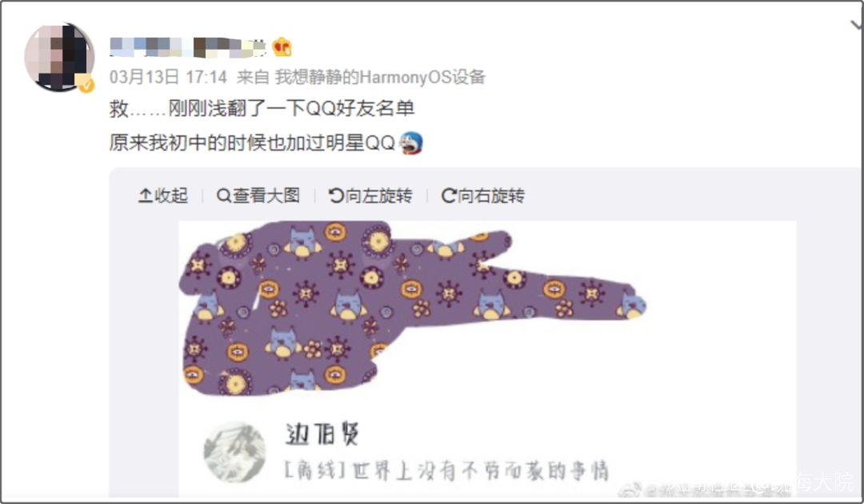Image resolution: width=864 pixels, height=504 pixels.
Task: Click the purple owl-patterned sticker image
Action: pos(412,308)
